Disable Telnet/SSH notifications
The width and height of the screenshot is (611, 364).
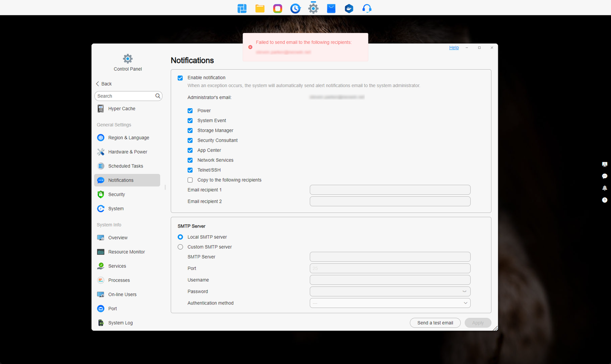click(x=190, y=170)
